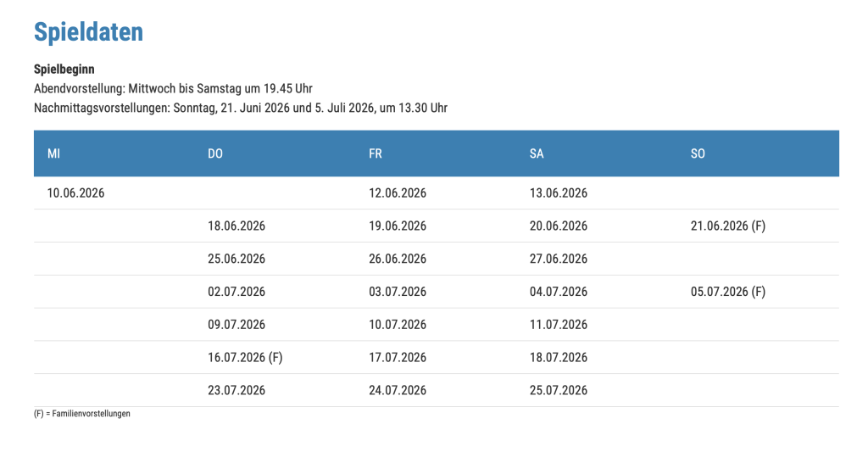The width and height of the screenshot is (868, 463).
Task: Choose the 16.07.2026 (F) family show
Action: (245, 357)
